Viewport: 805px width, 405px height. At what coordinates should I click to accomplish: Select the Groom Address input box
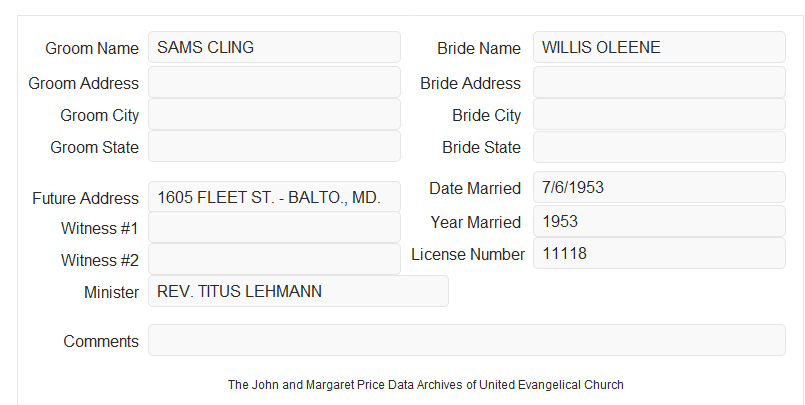274,82
